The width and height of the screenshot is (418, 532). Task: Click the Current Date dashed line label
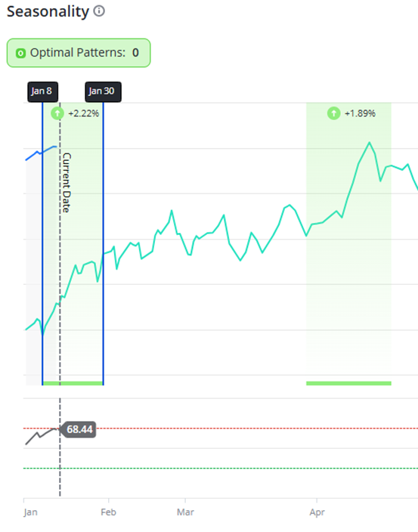(x=67, y=183)
